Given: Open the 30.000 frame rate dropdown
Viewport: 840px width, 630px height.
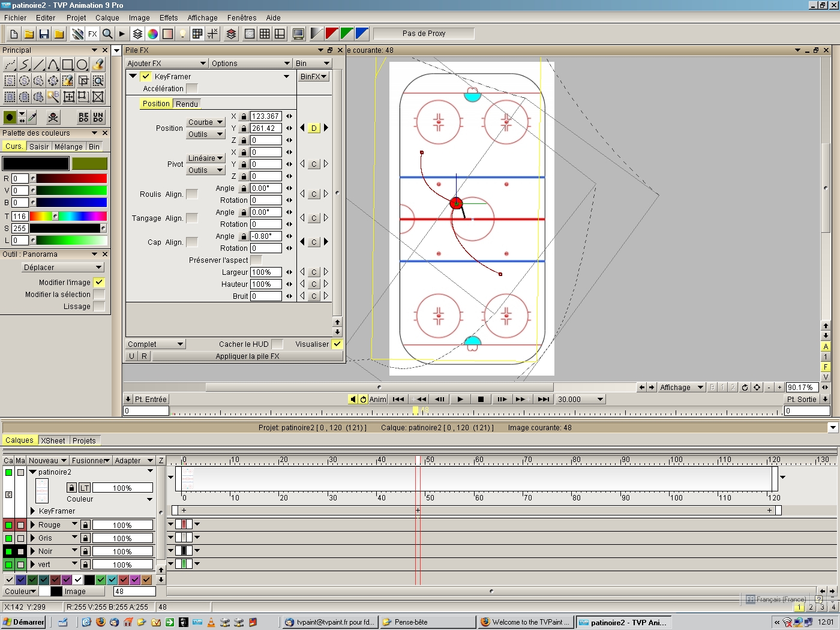Looking at the screenshot, I should click(580, 399).
